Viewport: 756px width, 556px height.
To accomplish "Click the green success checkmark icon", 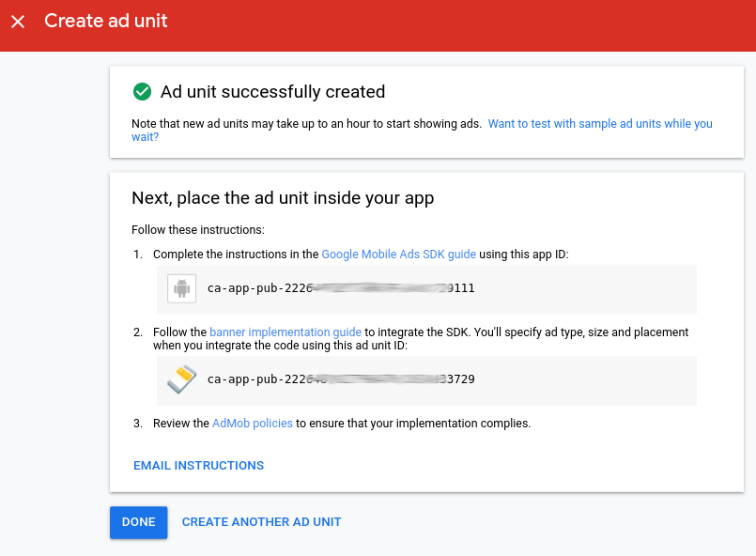I will 142,92.
